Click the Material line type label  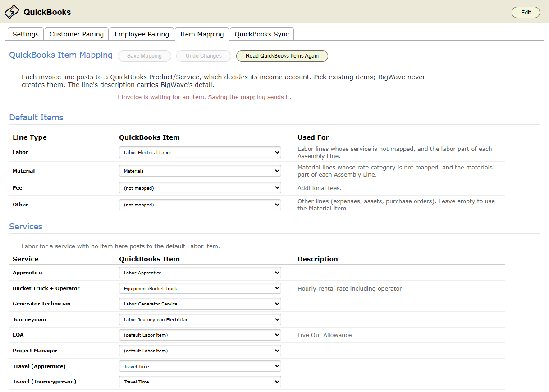point(23,171)
